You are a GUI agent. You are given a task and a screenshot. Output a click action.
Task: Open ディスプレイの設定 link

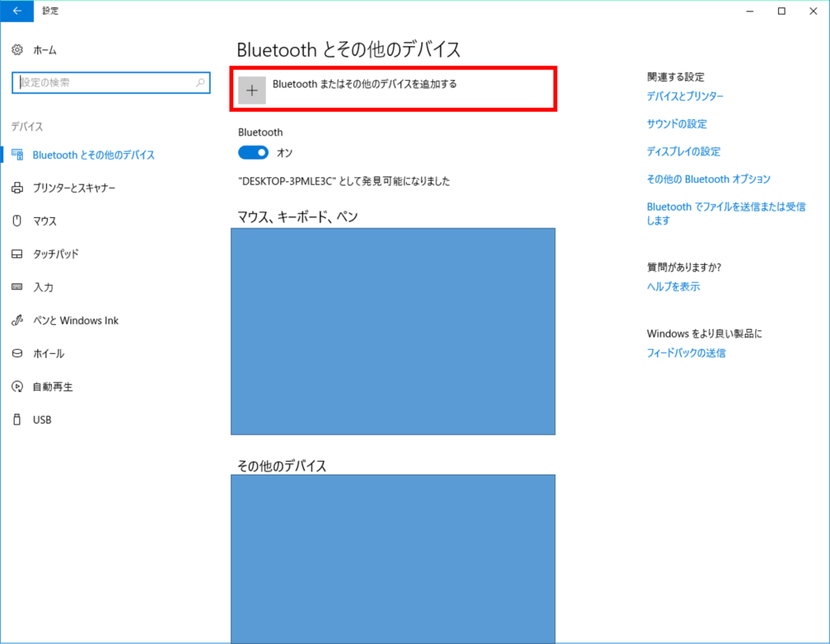pyautogui.click(x=683, y=151)
